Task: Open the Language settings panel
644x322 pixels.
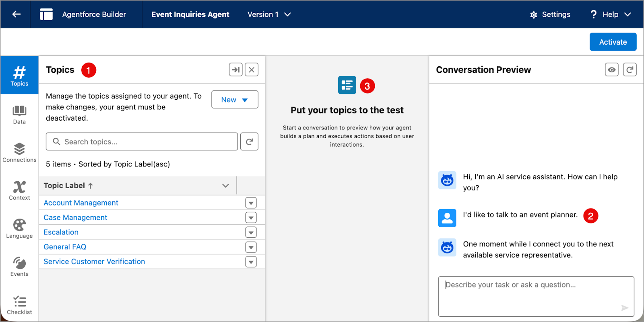Action: pyautogui.click(x=19, y=229)
